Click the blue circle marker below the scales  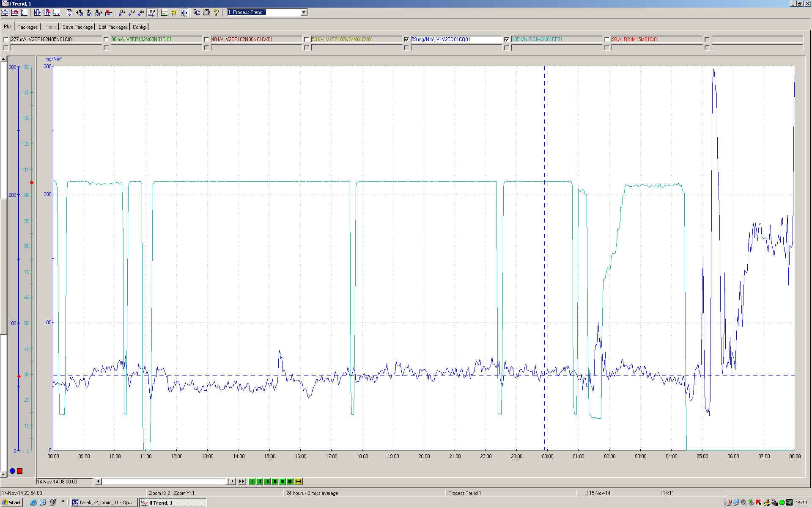pos(12,471)
